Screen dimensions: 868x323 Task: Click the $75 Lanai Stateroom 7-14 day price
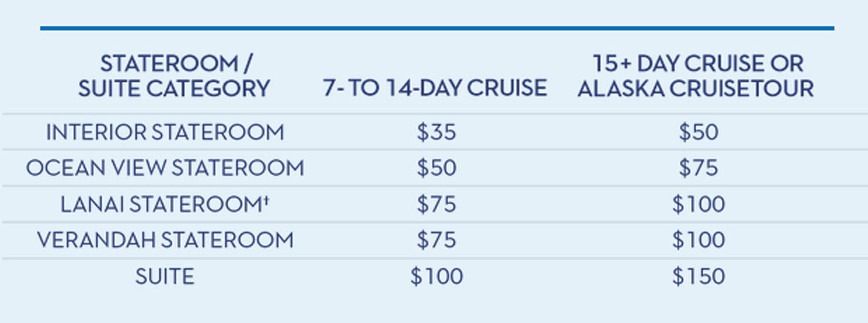point(436,204)
